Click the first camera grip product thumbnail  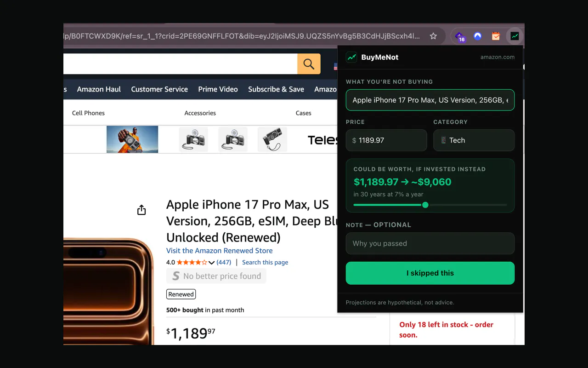pyautogui.click(x=193, y=139)
